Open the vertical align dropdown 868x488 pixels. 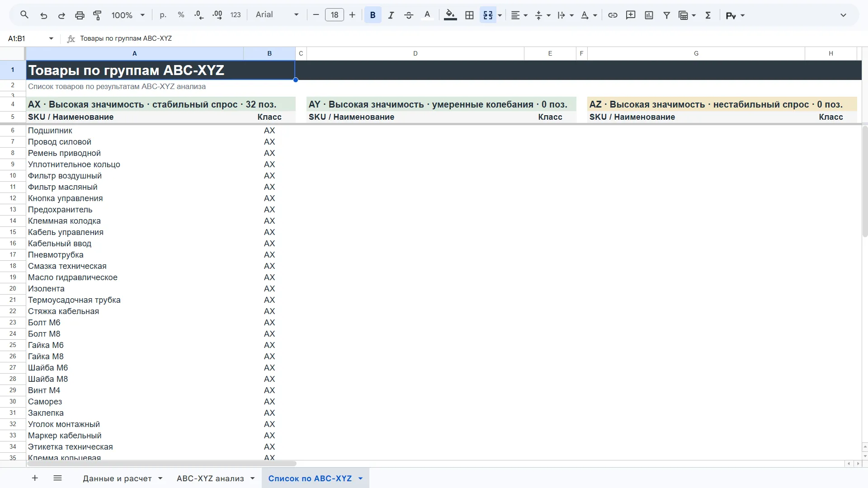pyautogui.click(x=542, y=15)
